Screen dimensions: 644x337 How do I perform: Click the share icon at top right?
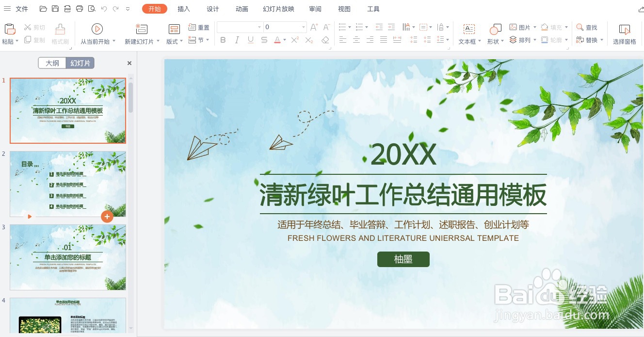tap(641, 9)
